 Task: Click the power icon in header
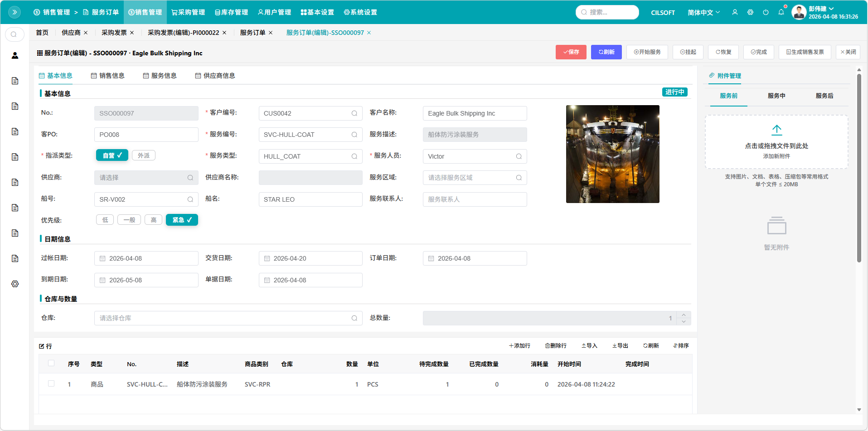coord(766,12)
